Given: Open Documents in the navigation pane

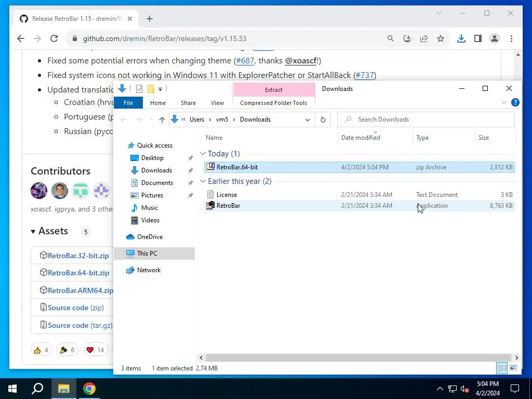Looking at the screenshot, I should click(x=157, y=183).
